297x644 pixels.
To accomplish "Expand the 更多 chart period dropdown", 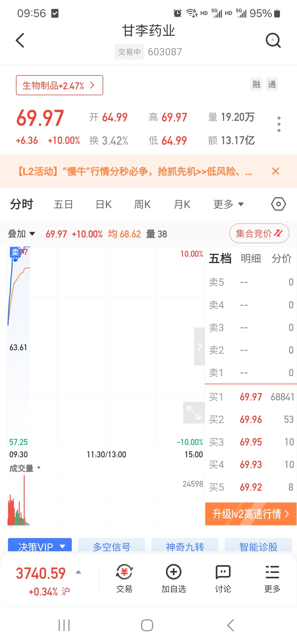I will pyautogui.click(x=228, y=204).
